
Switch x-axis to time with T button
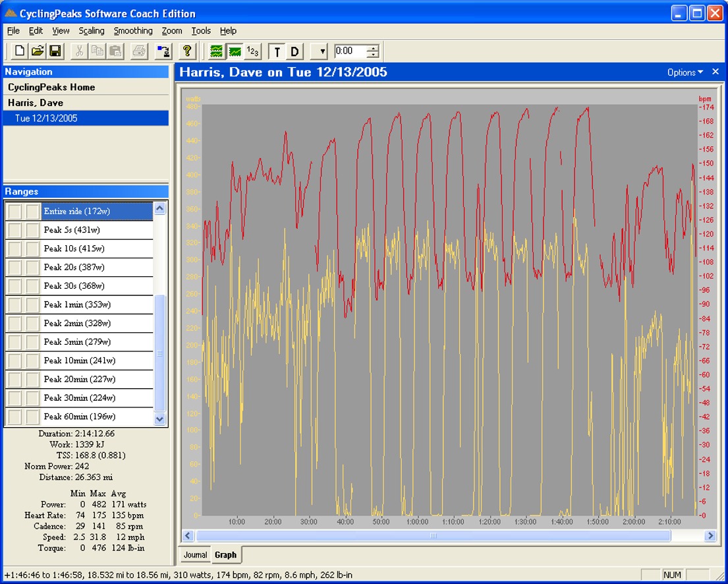pos(277,51)
